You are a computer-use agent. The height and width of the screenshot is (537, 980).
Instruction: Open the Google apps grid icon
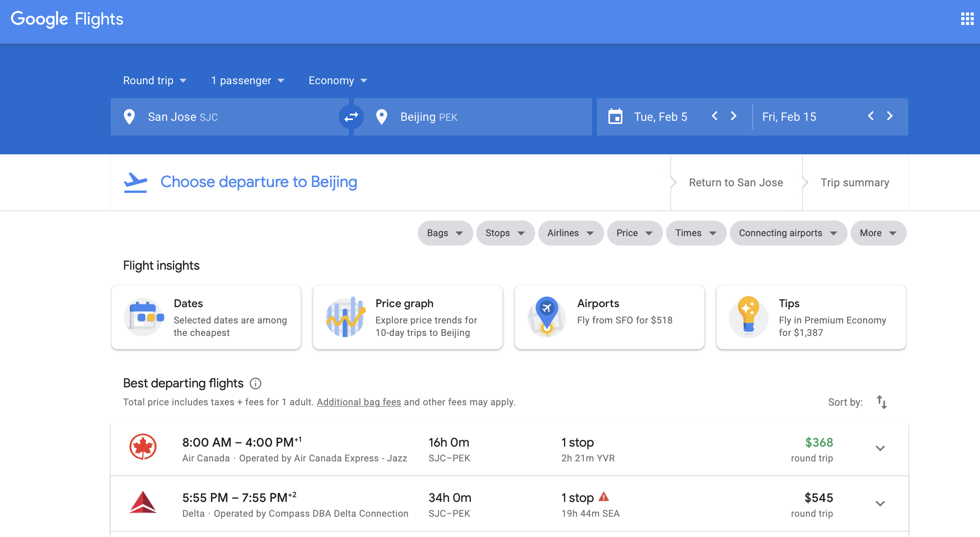(x=967, y=19)
